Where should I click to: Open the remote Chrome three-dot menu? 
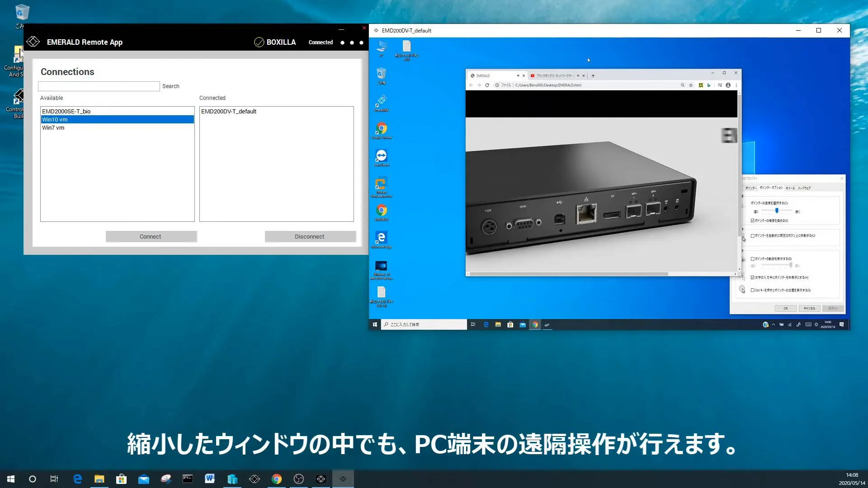(736, 85)
